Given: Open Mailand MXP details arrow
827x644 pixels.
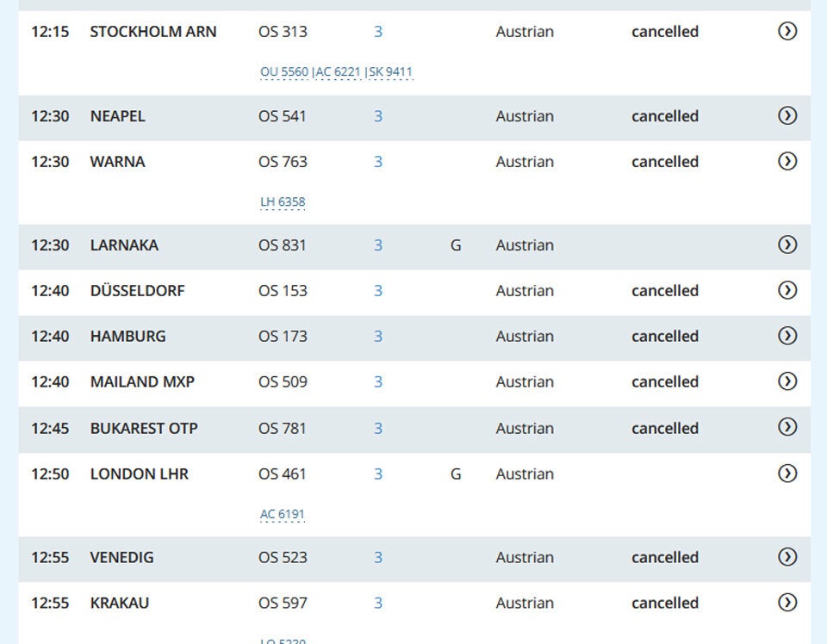Looking at the screenshot, I should (x=787, y=382).
